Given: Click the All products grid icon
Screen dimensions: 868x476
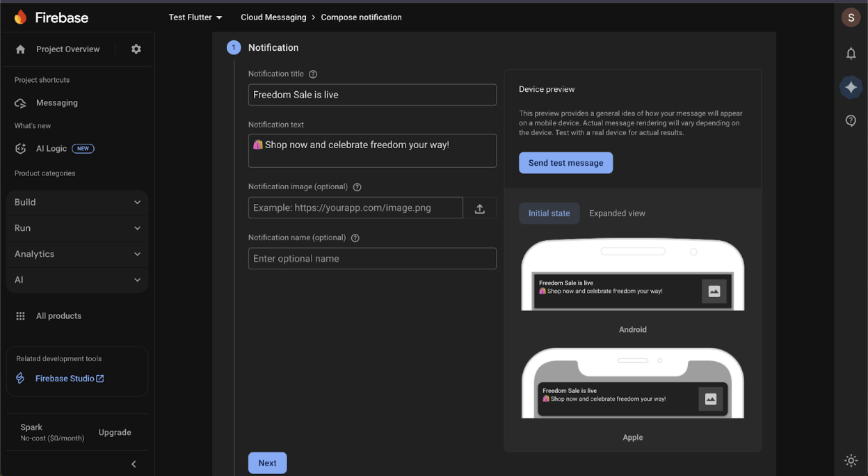Looking at the screenshot, I should point(20,316).
